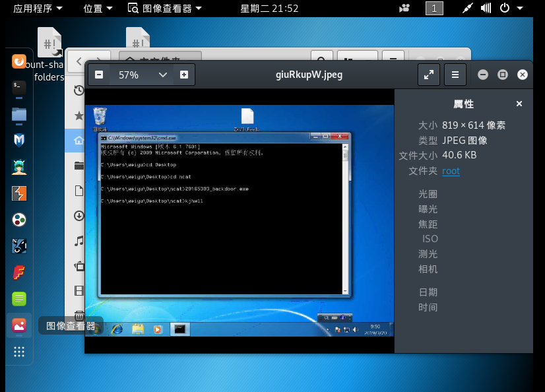Zoom out with the minus button

(x=99, y=75)
